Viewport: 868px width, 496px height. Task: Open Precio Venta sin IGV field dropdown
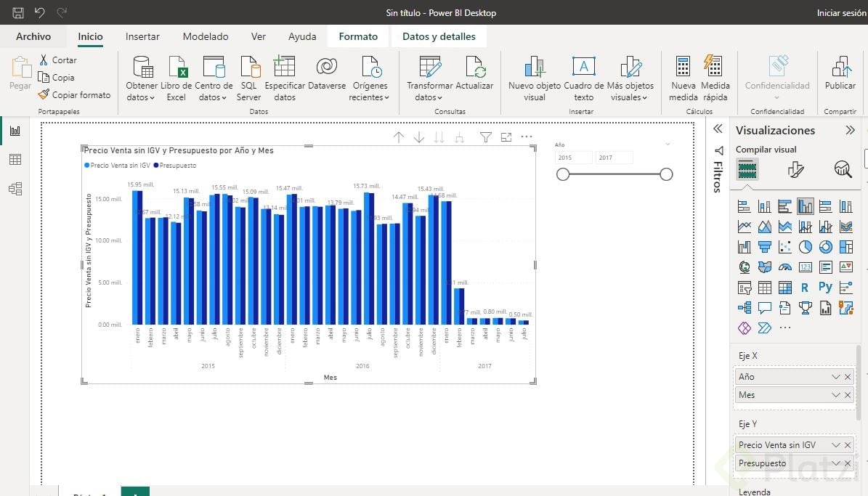(835, 445)
